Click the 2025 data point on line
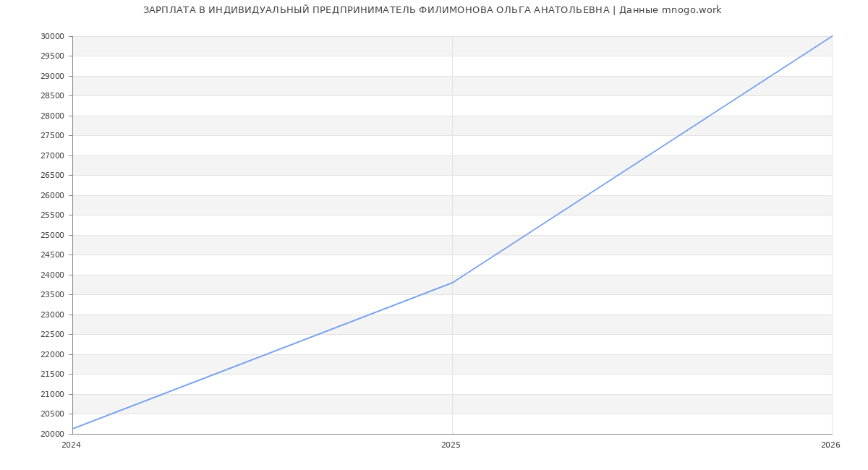This screenshot has width=868, height=470. pos(452,283)
